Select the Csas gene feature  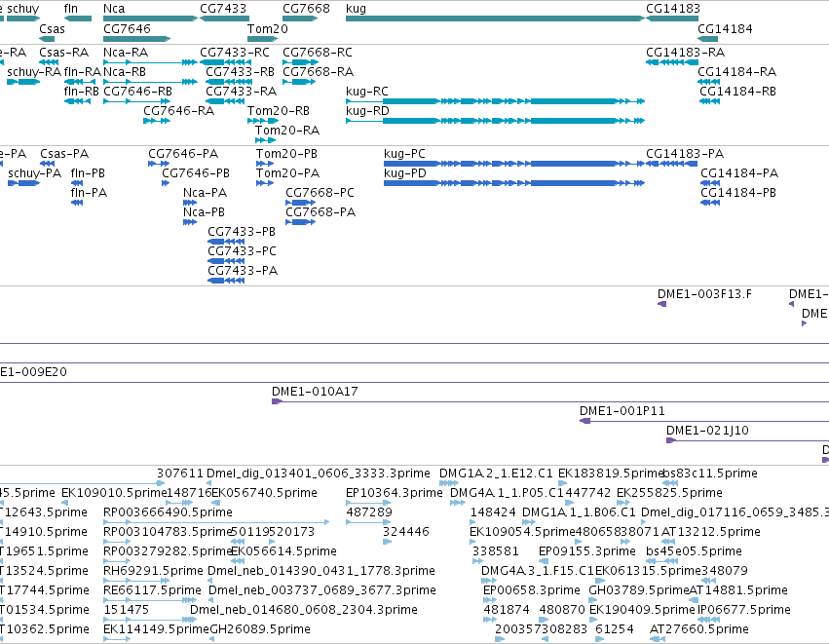coord(47,39)
